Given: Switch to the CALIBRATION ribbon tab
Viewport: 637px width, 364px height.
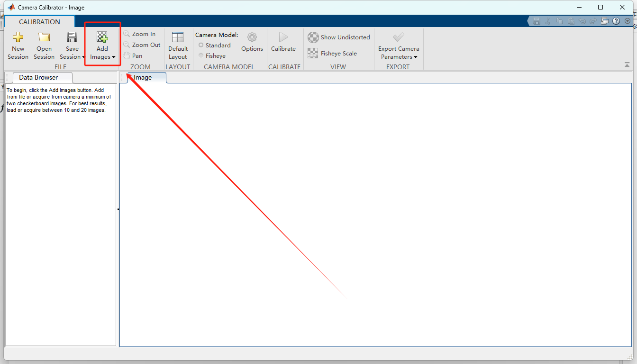Looking at the screenshot, I should tap(39, 22).
